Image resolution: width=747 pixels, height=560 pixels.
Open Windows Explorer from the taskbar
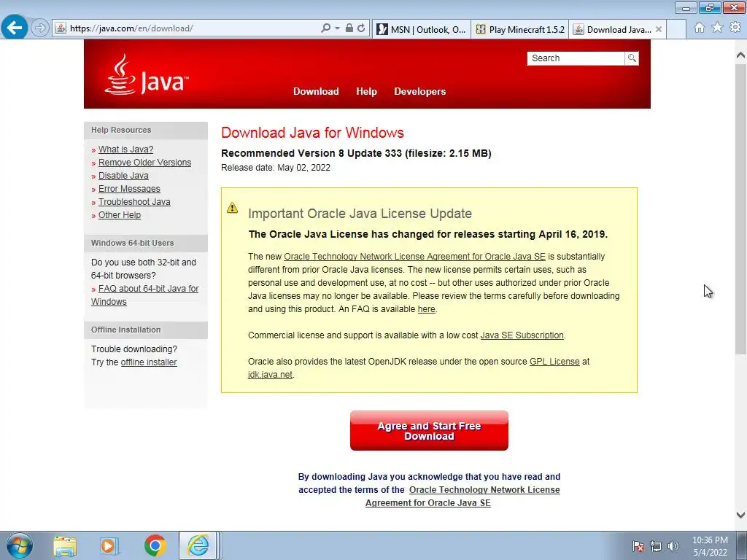[x=65, y=546]
